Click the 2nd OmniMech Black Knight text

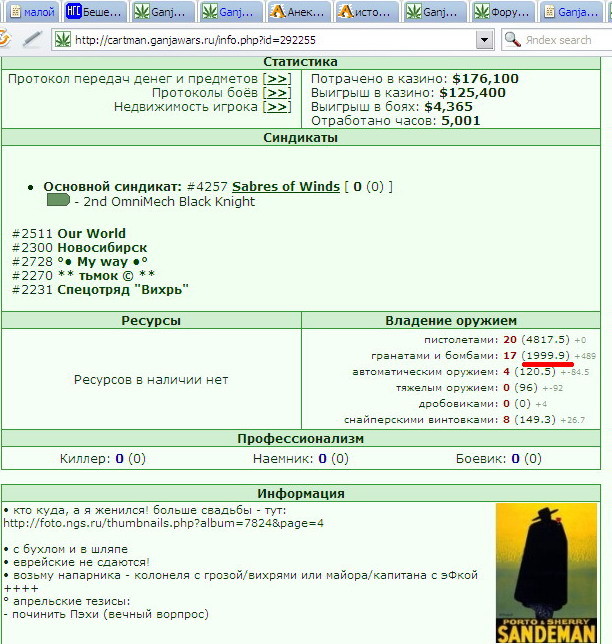(x=169, y=201)
